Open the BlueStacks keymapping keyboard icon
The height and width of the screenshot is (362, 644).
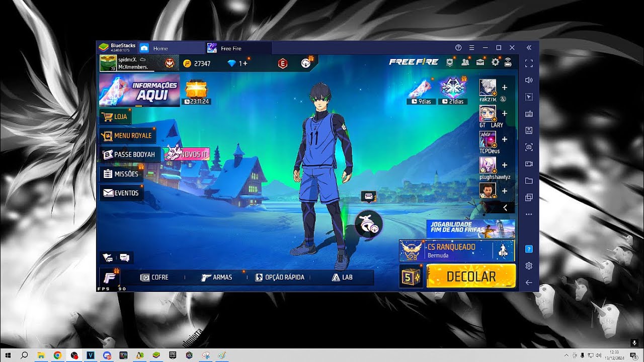pos(528,113)
